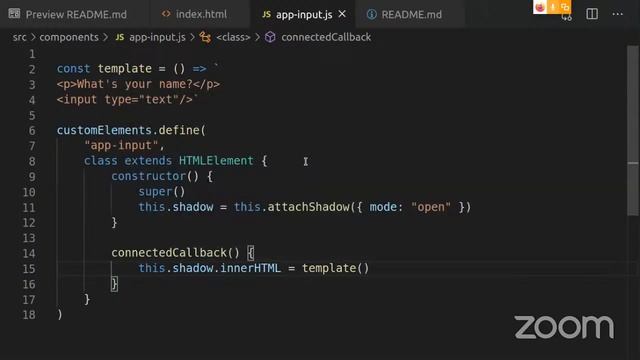Image resolution: width=640 pixels, height=360 pixels.
Task: Click the class symbol icon in the breadcrumb
Action: coord(205,37)
